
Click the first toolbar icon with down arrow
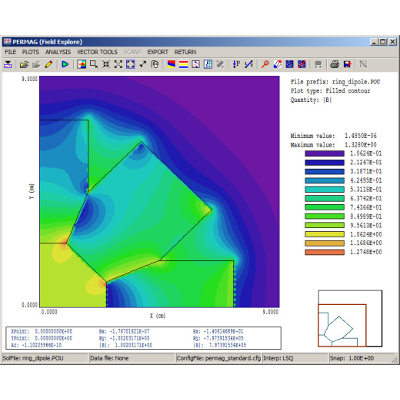coord(8,64)
